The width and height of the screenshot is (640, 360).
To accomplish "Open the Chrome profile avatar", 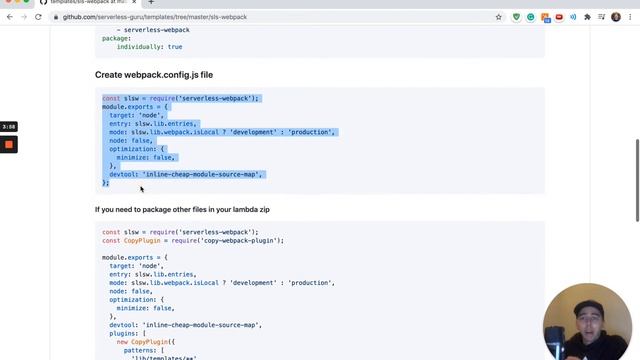I will click(x=616, y=17).
